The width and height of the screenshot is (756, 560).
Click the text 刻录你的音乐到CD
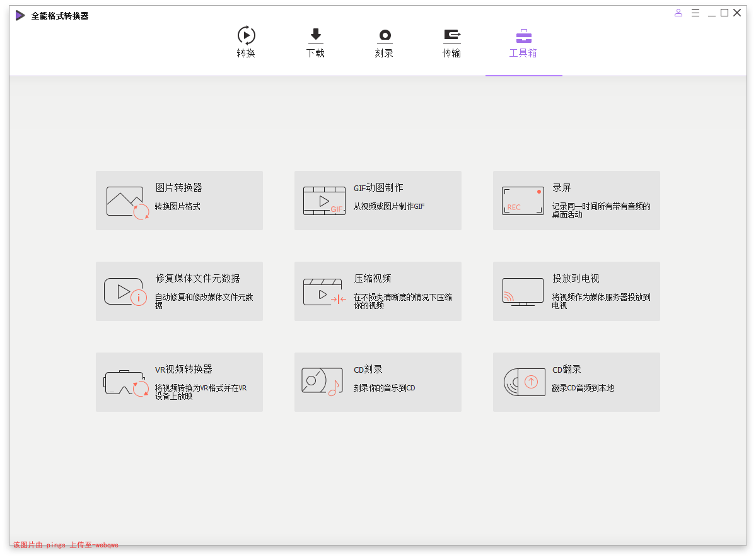click(x=384, y=388)
